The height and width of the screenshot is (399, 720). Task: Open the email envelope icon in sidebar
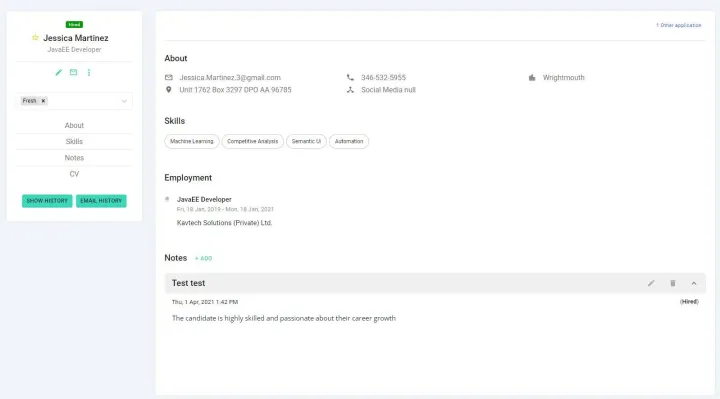(x=73, y=72)
